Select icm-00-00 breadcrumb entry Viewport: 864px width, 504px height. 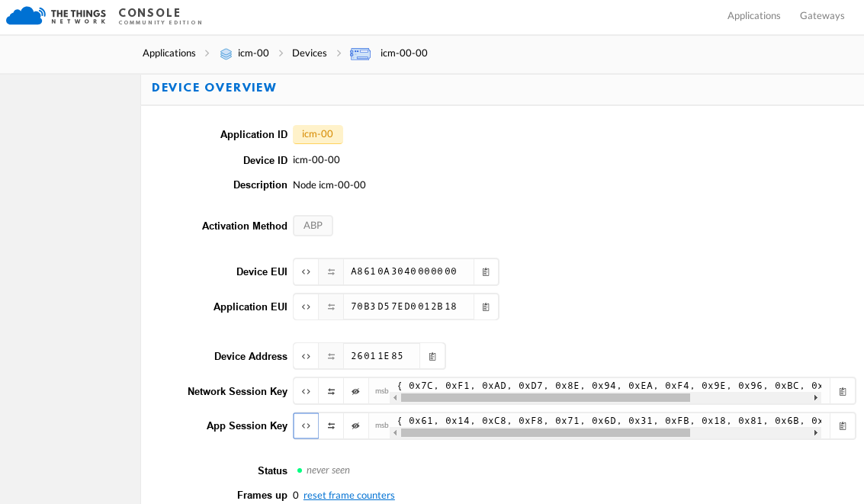pos(403,53)
